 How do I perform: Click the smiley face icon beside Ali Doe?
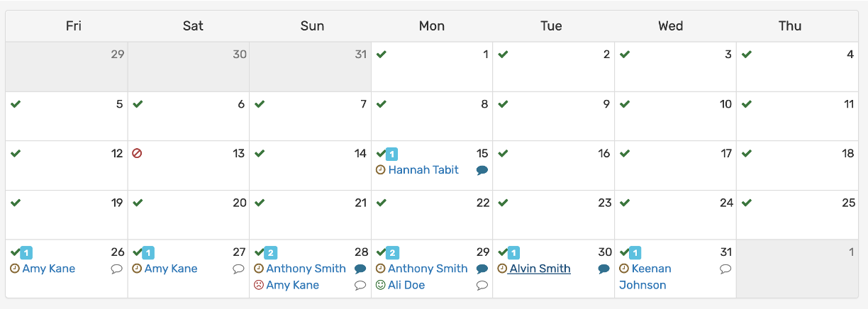380,285
